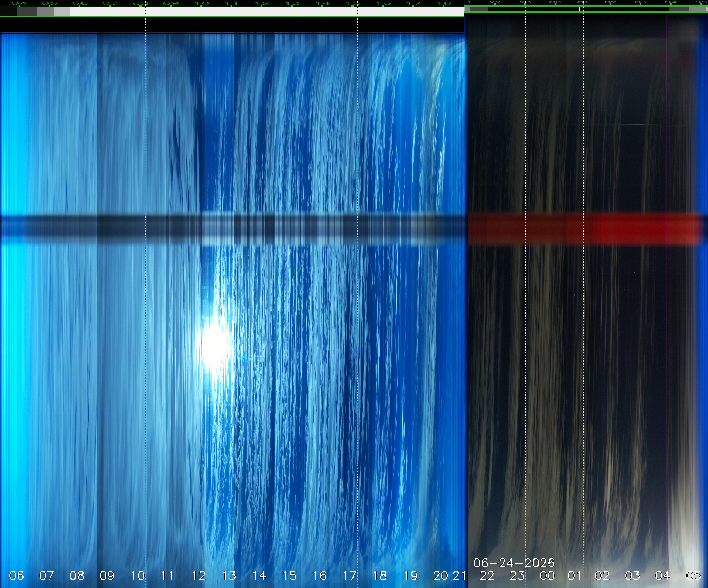The height and width of the screenshot is (588, 708).
Task: Click the 06-24-2026 date label
Action: (514, 563)
